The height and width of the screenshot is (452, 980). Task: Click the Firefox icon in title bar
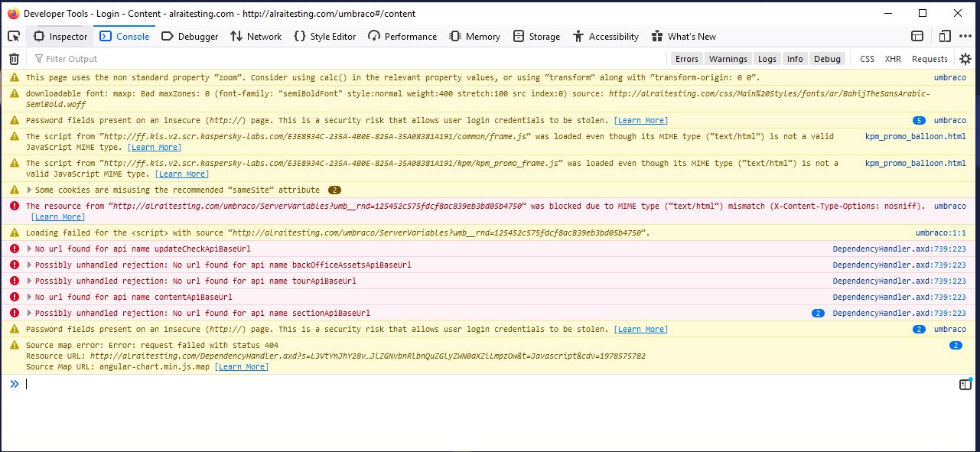[x=13, y=13]
